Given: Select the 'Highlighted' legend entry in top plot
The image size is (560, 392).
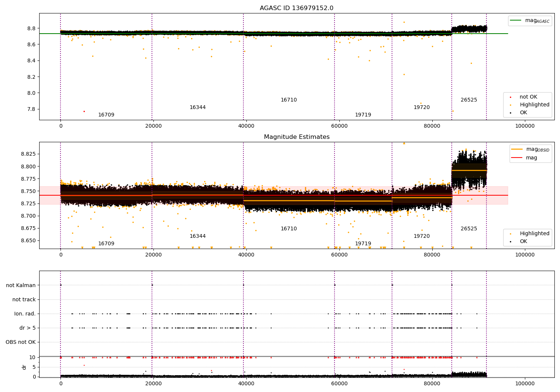Looking at the screenshot, I should 535,105.
